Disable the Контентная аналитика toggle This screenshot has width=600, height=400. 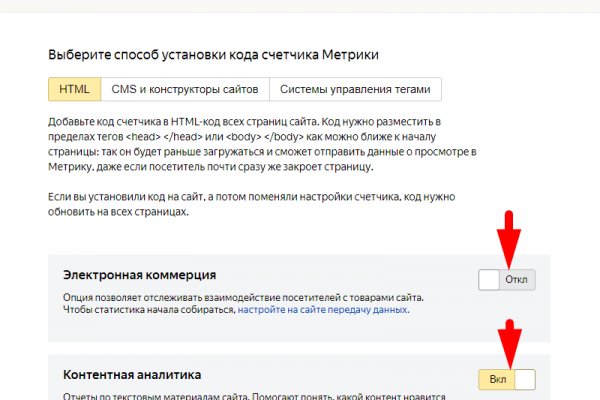point(507,379)
